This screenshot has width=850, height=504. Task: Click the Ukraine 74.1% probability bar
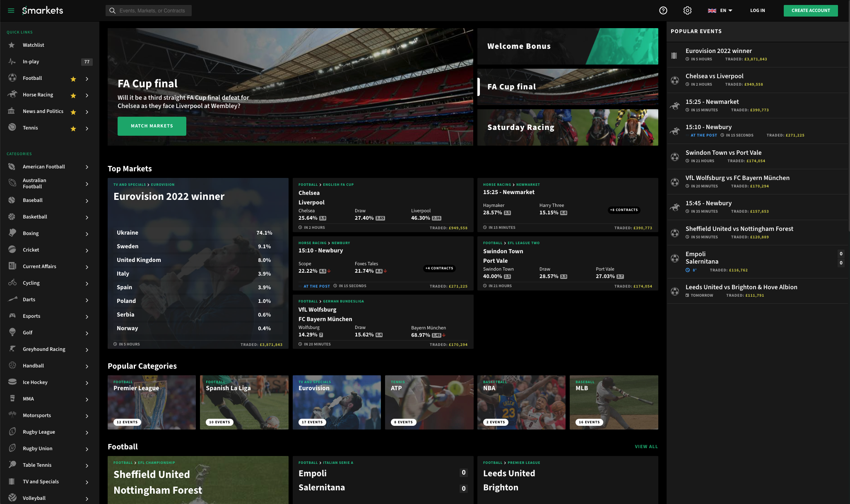[x=194, y=233]
